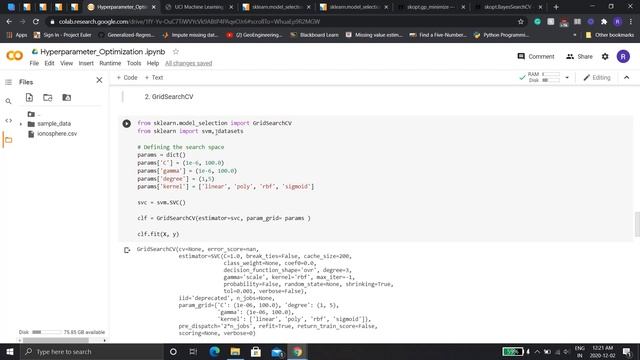640x360 pixels.
Task: Open Cortana circle on taskbar
Action: coord(173,351)
